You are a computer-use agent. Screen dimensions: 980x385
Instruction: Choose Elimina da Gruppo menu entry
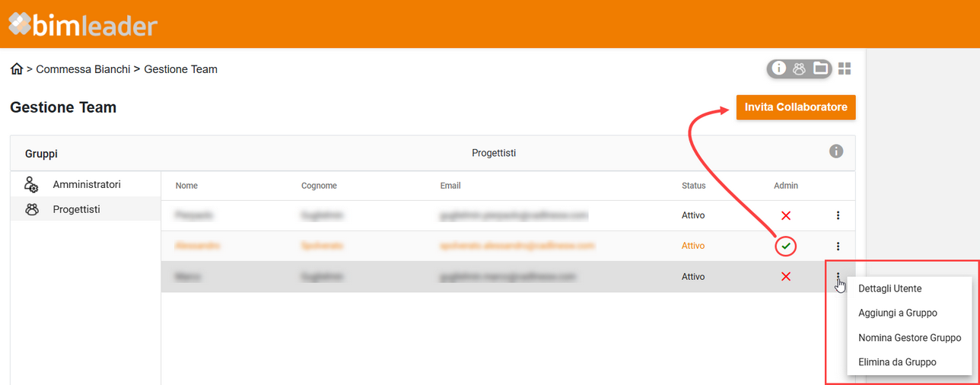[x=909, y=362]
